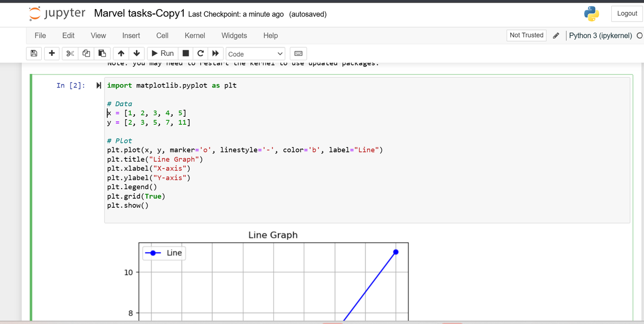Viewport: 644px width, 324px height.
Task: Click the Line Graph chart title
Action: 273,235
